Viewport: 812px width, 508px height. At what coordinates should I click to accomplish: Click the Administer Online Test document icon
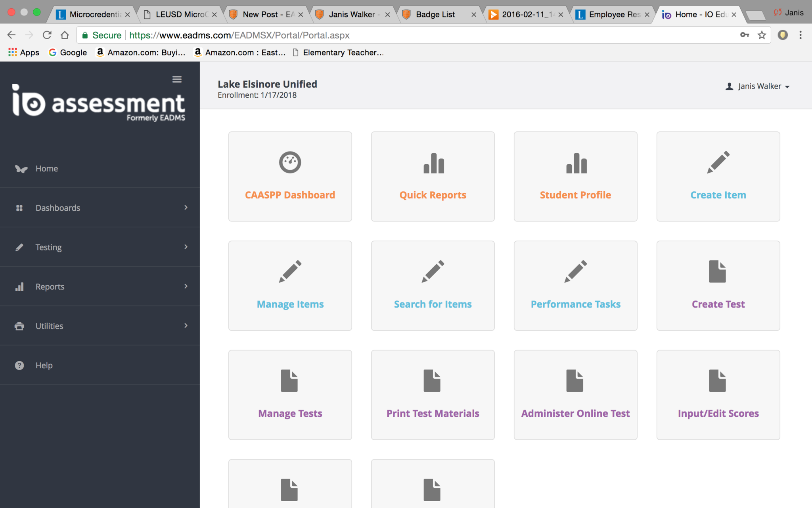pos(575,381)
